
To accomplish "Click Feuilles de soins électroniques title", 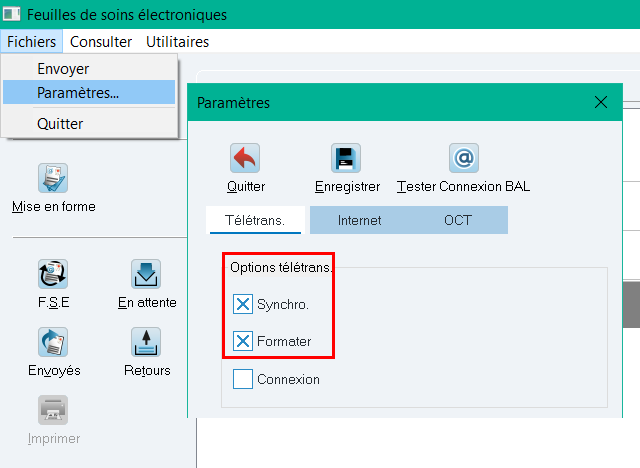I will (127, 15).
